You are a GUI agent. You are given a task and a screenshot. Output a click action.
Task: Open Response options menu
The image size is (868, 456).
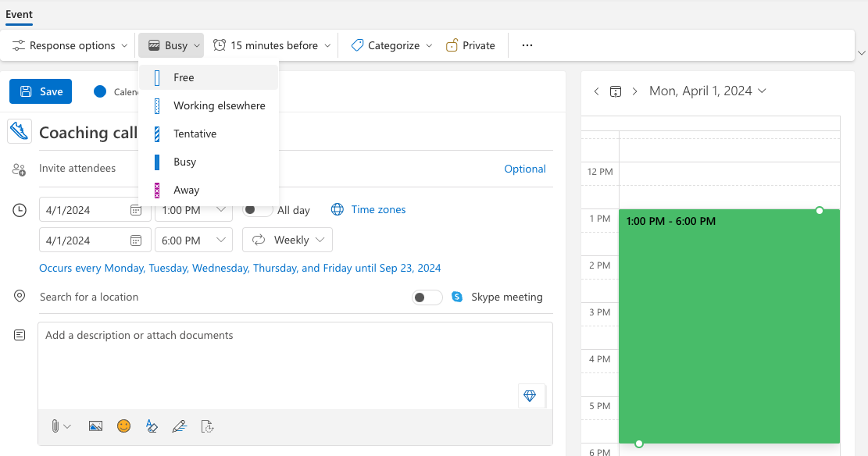pos(70,45)
